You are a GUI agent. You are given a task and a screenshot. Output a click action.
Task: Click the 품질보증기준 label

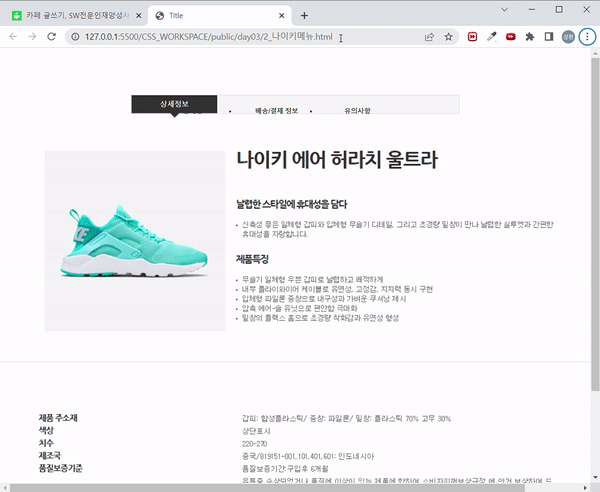point(60,468)
